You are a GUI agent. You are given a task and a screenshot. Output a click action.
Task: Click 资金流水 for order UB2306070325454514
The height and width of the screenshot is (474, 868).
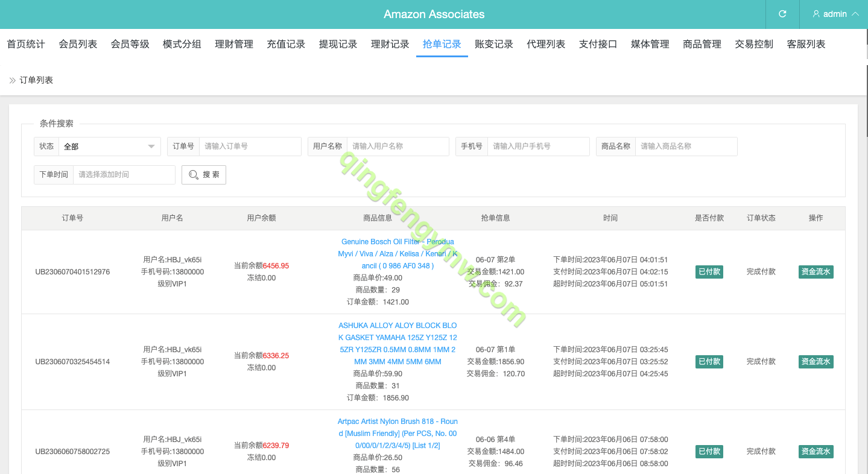click(x=816, y=362)
